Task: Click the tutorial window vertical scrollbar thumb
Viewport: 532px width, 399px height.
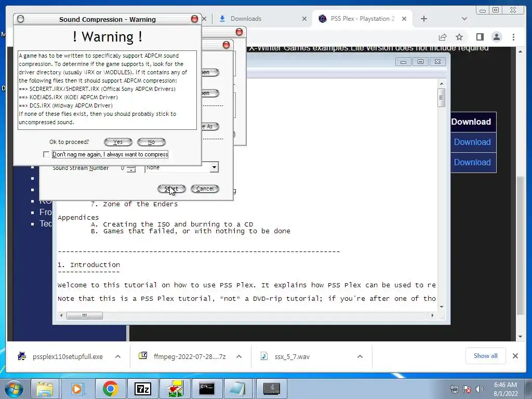Action: [x=442, y=98]
